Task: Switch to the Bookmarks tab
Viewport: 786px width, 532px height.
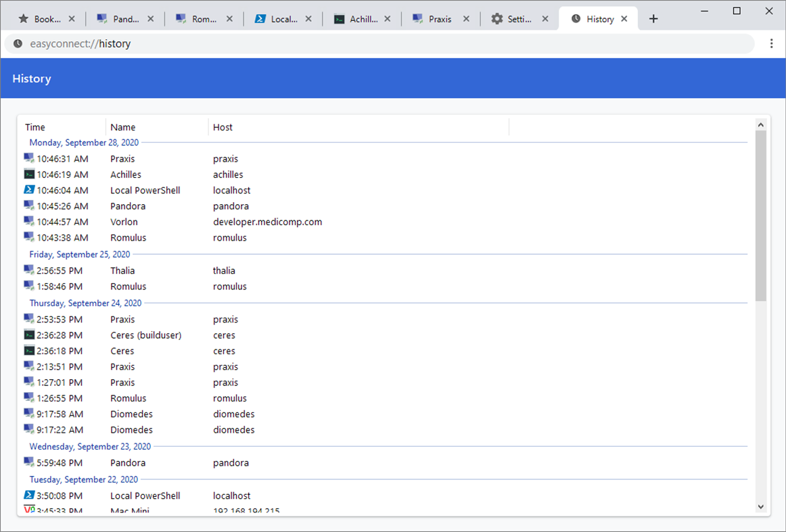Action: point(47,18)
